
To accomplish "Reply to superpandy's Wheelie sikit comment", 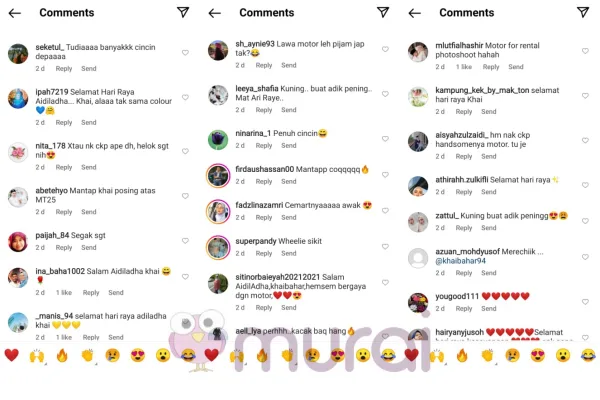I will tap(264, 253).
